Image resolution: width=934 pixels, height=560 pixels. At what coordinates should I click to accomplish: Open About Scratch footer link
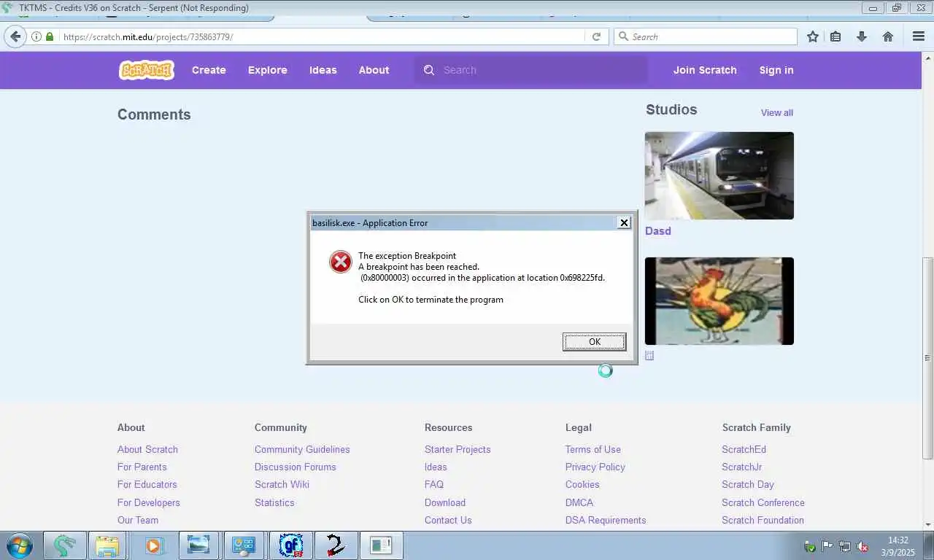pyautogui.click(x=147, y=450)
